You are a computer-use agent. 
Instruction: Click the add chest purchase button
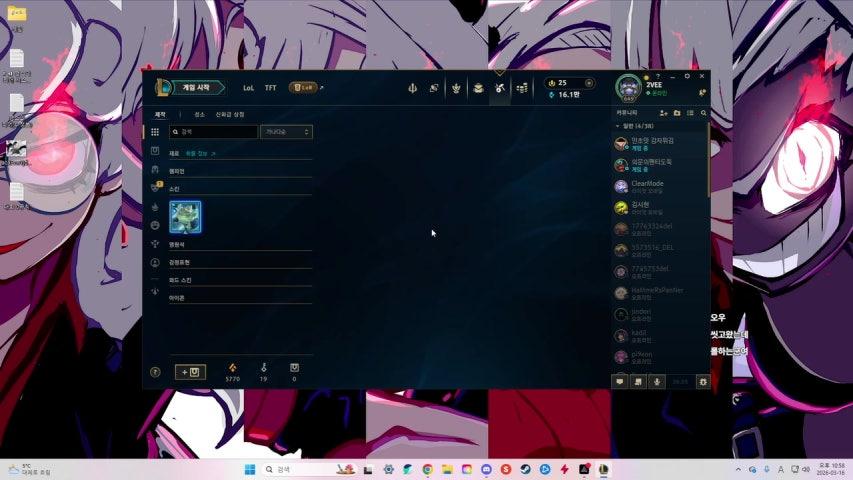click(190, 372)
